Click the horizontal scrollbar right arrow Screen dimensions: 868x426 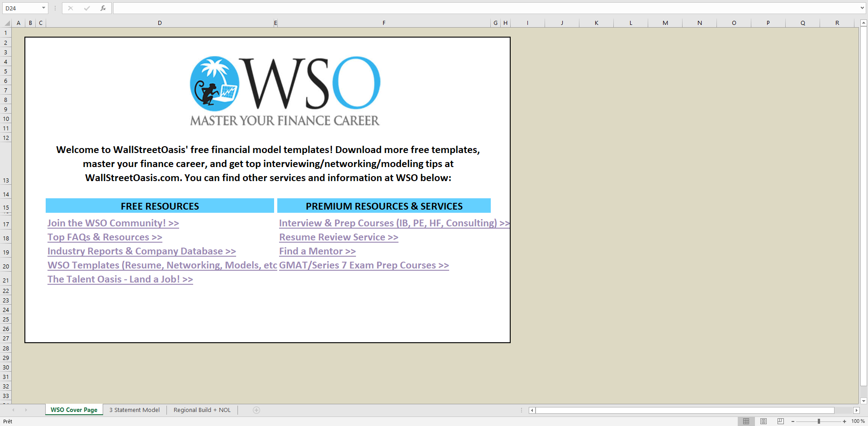(x=856, y=410)
